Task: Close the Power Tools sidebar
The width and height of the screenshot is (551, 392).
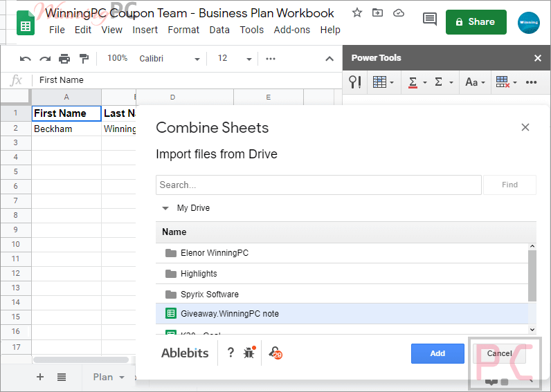Action: pyautogui.click(x=537, y=58)
